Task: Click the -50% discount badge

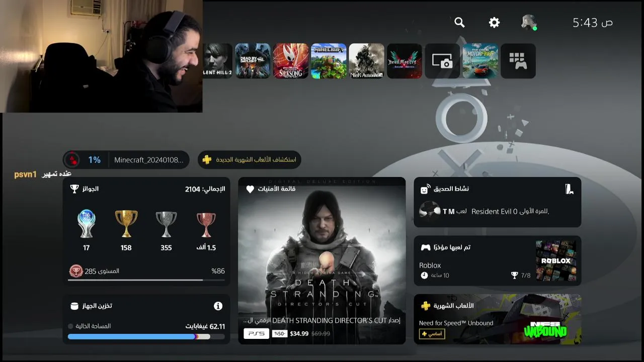Action: [279, 333]
